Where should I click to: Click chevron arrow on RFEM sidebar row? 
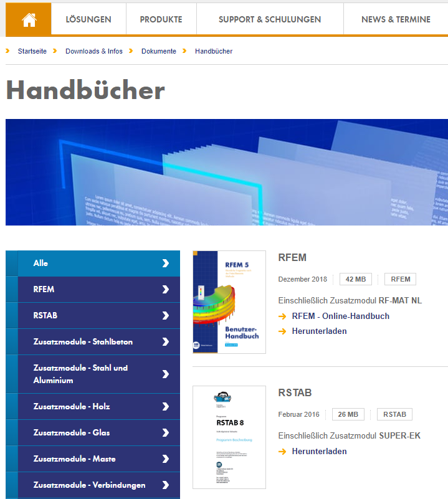coord(166,289)
